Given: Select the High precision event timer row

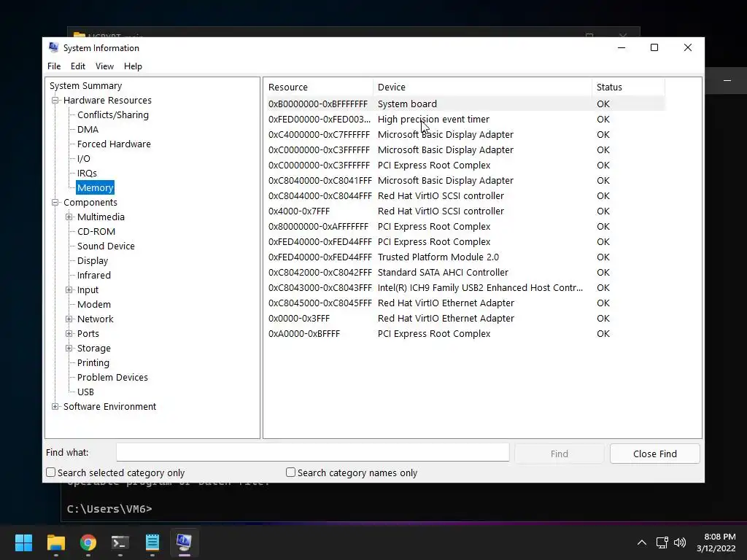Looking at the screenshot, I should click(x=465, y=119).
